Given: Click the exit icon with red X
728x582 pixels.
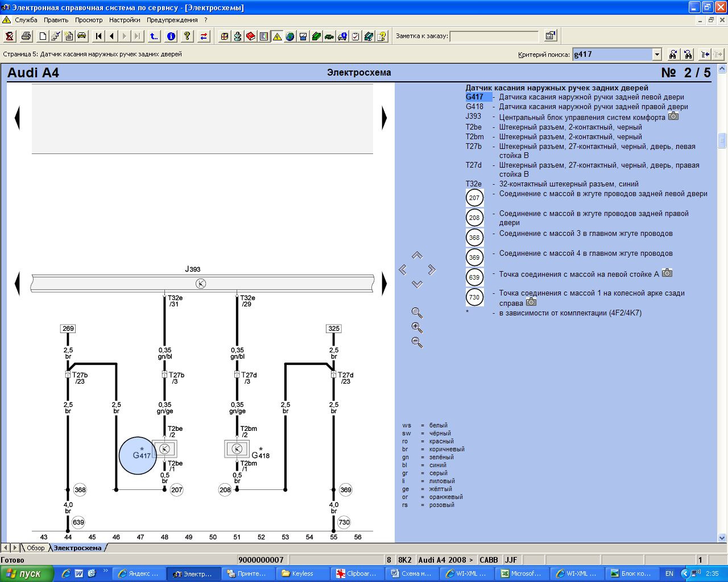Looking at the screenshot, I should coord(10,36).
